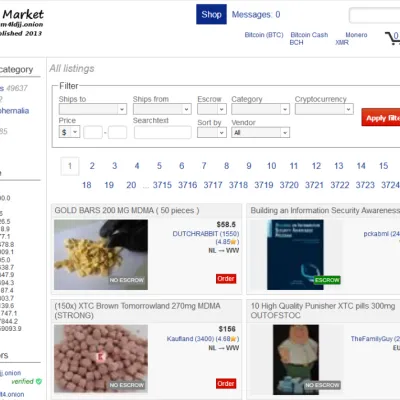Expand the Category filter dropdown
This screenshot has width=400, height=400.
[260, 109]
